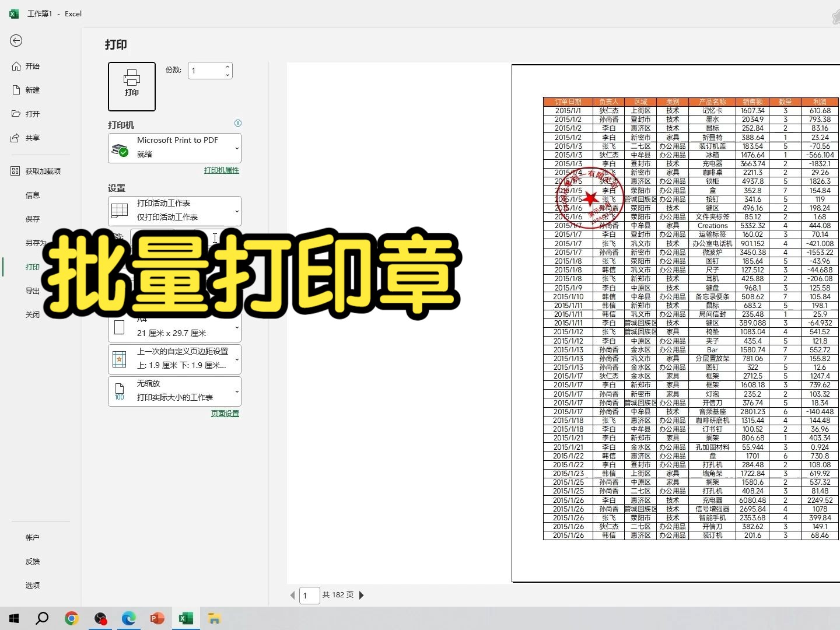The image size is (840, 630).
Task: Click the large 打印 print button
Action: [132, 86]
